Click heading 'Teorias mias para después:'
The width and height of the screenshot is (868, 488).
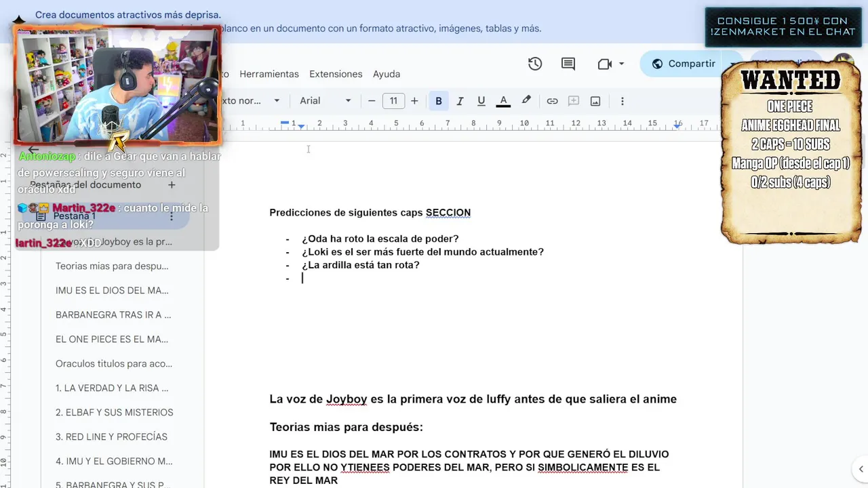346,428
